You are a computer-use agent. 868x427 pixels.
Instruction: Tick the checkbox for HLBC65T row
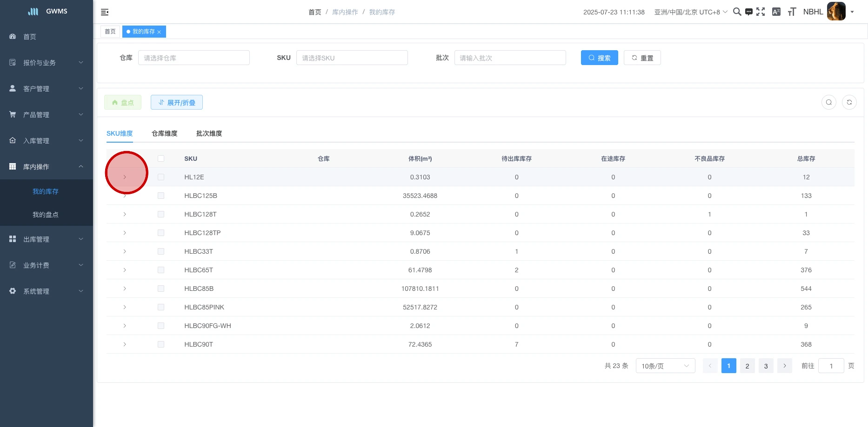click(x=161, y=270)
